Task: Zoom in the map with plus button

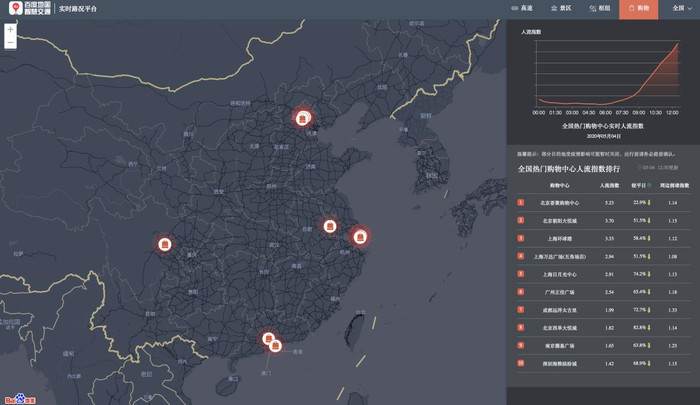Action: [10, 30]
